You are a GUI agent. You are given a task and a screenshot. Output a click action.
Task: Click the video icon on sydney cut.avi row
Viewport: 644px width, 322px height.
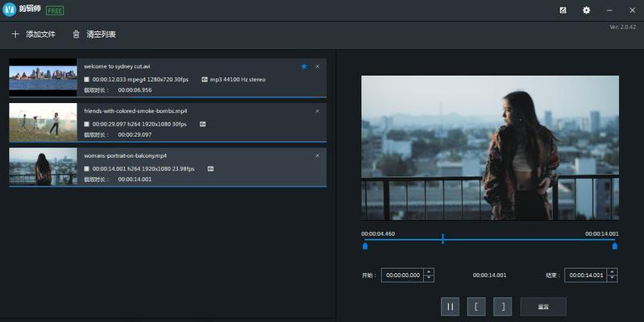pyautogui.click(x=87, y=80)
